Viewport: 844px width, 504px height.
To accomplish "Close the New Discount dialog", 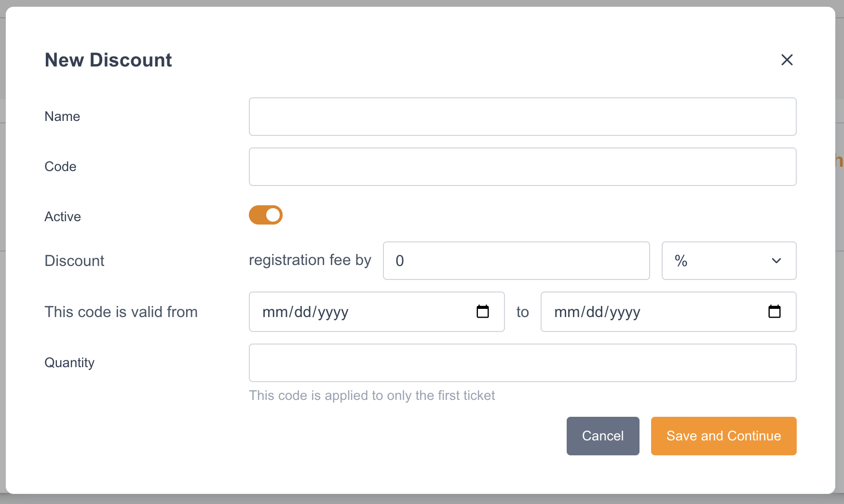I will coord(787,60).
